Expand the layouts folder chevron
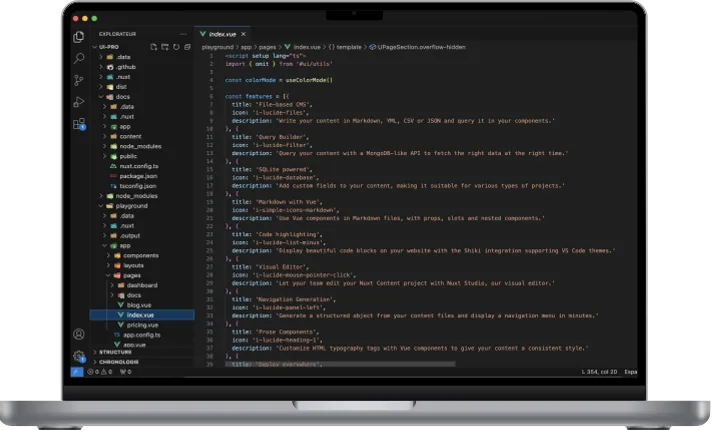712x430 pixels. click(x=109, y=266)
